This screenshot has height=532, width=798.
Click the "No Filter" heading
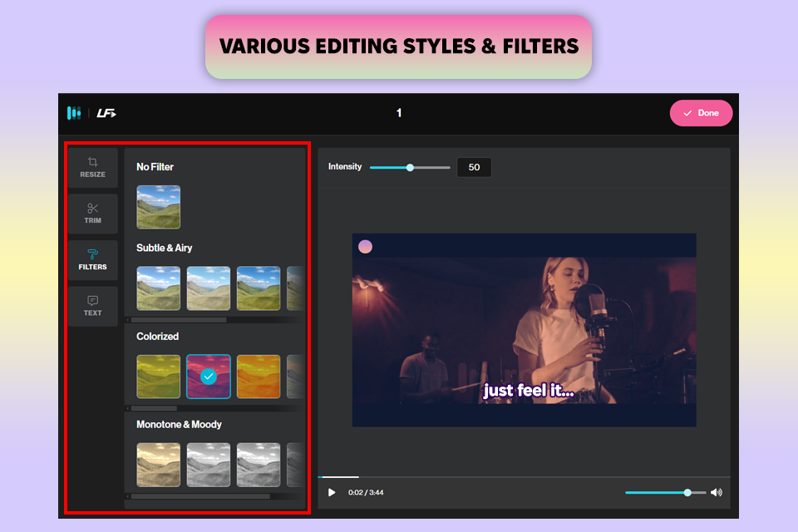(155, 167)
